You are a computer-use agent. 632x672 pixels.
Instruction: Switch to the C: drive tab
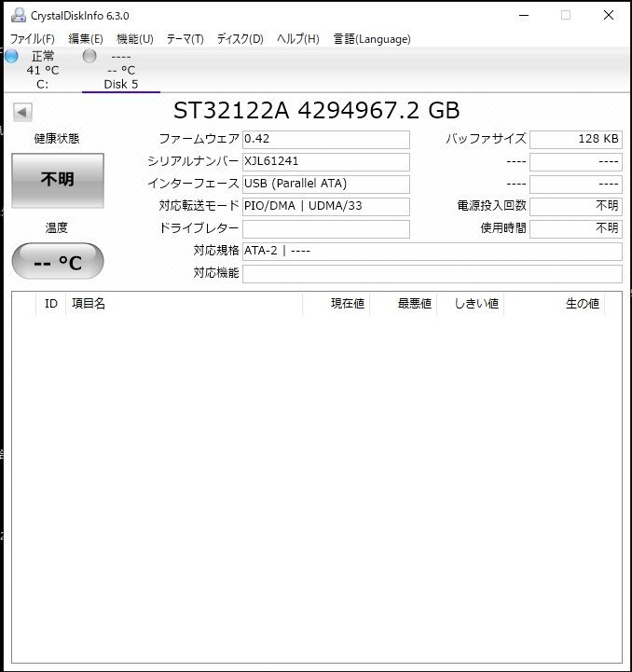click(x=42, y=70)
